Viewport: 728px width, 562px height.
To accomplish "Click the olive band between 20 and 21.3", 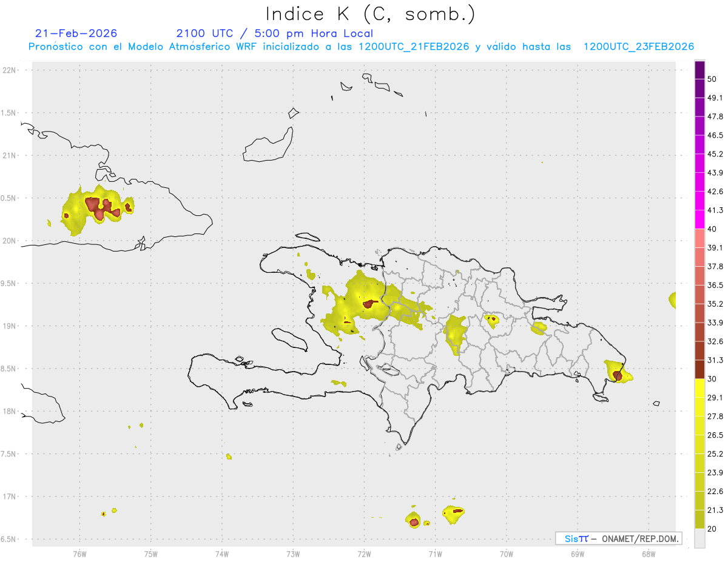I will pyautogui.click(x=699, y=520).
